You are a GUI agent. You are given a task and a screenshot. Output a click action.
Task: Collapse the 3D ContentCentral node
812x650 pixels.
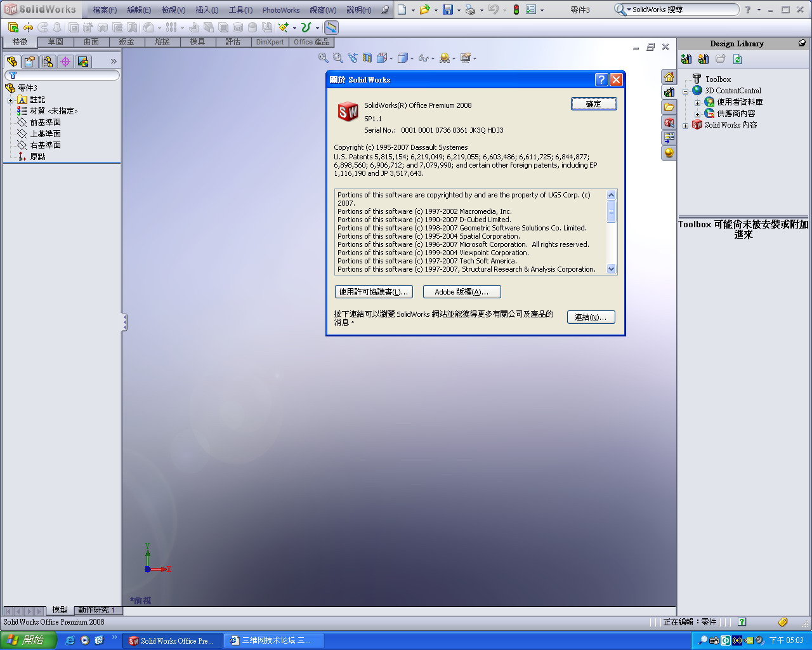[x=685, y=91]
